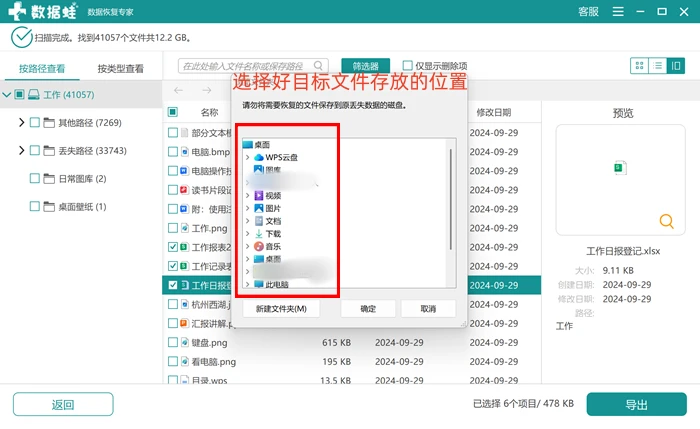Select 下载 download icon

(259, 233)
